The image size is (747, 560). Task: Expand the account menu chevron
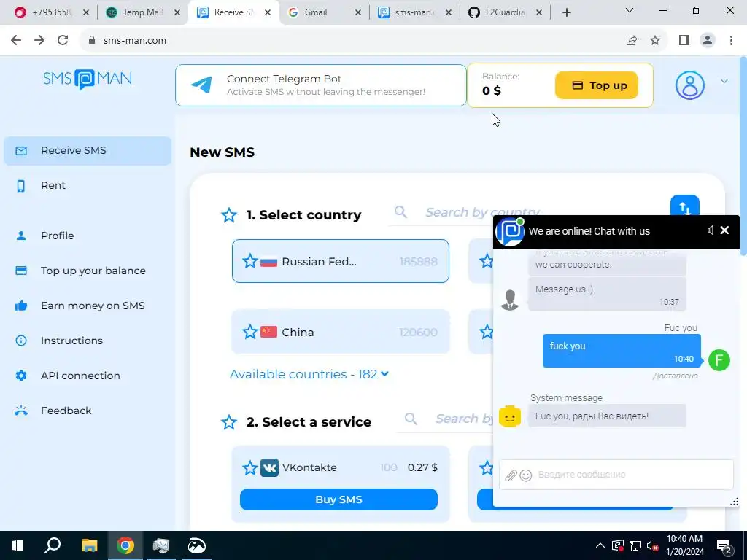[x=724, y=82]
